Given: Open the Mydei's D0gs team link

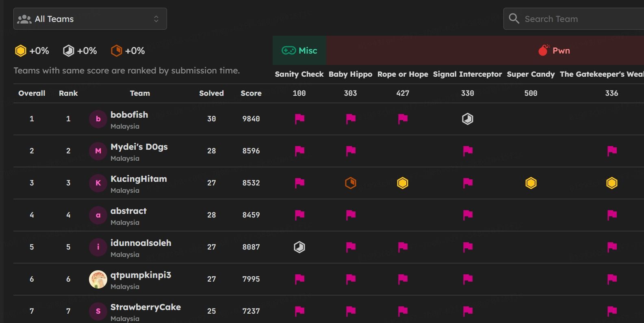Looking at the screenshot, I should pos(139,147).
